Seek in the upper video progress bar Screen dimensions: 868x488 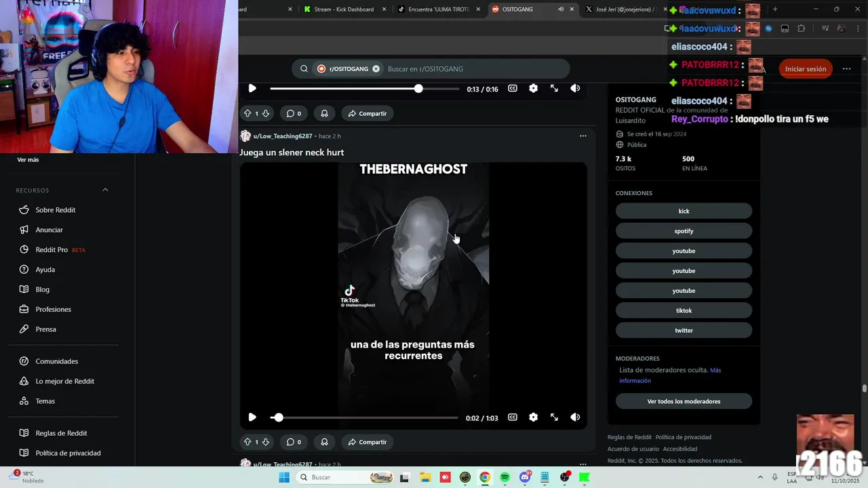[x=364, y=89]
